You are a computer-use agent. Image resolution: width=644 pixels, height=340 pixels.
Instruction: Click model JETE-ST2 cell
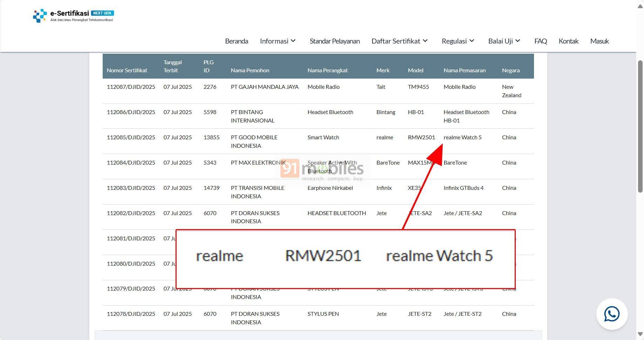419,314
